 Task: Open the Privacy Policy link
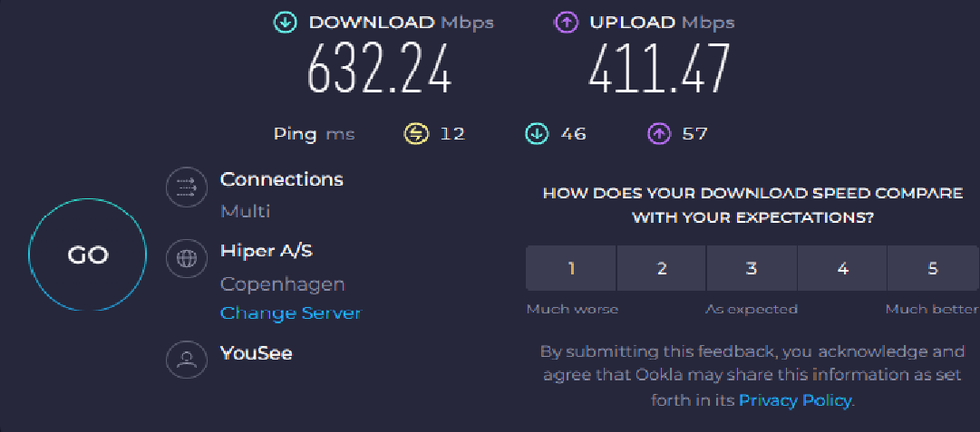click(x=795, y=399)
